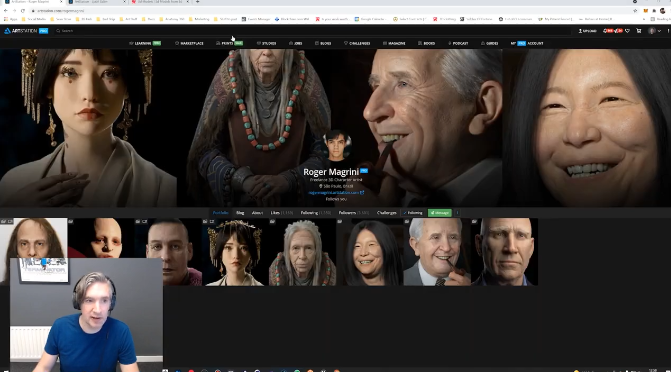The image size is (671, 372).
Task: Open thumbnail of bald pale figure
Action: (101, 238)
